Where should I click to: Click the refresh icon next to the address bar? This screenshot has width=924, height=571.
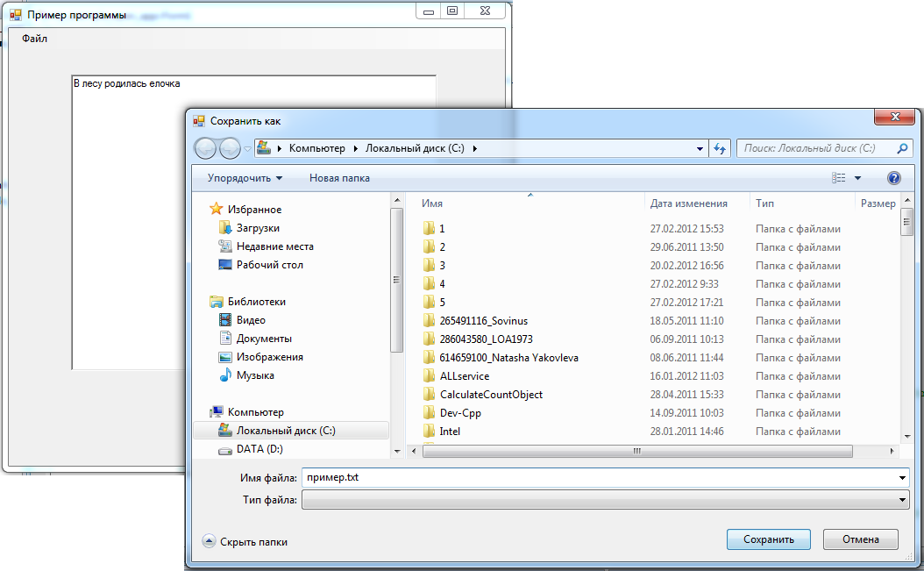click(x=720, y=148)
